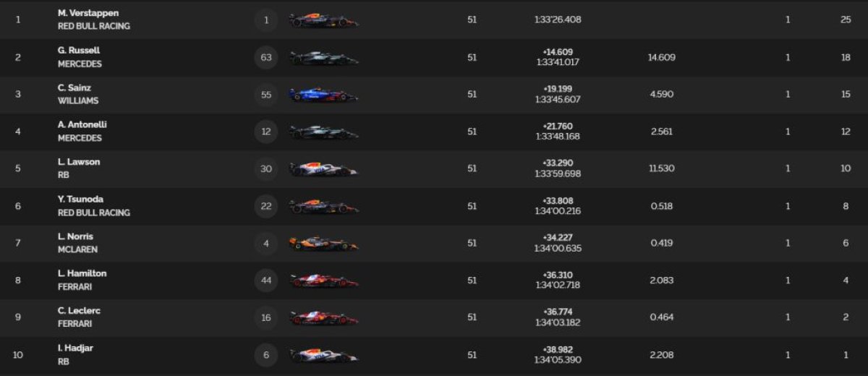Click the WILLIAMS team label
The image size is (868, 376).
coord(78,101)
